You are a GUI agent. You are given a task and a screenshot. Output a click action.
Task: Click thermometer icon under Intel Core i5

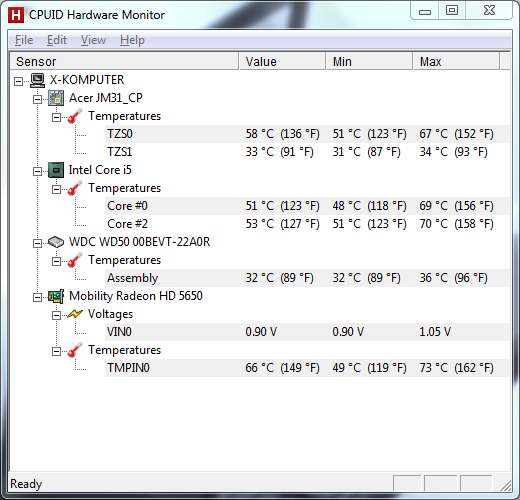(75, 188)
